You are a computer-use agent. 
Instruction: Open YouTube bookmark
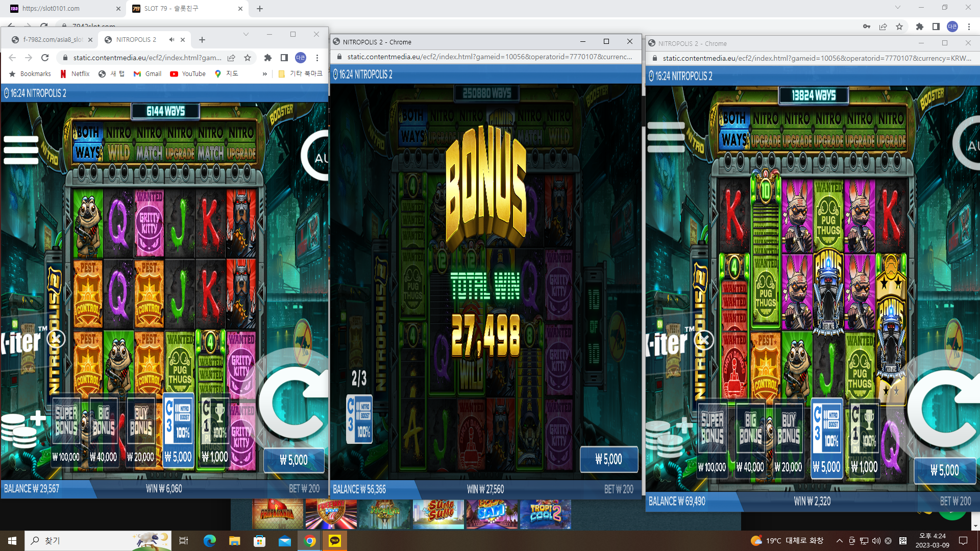[x=188, y=74]
